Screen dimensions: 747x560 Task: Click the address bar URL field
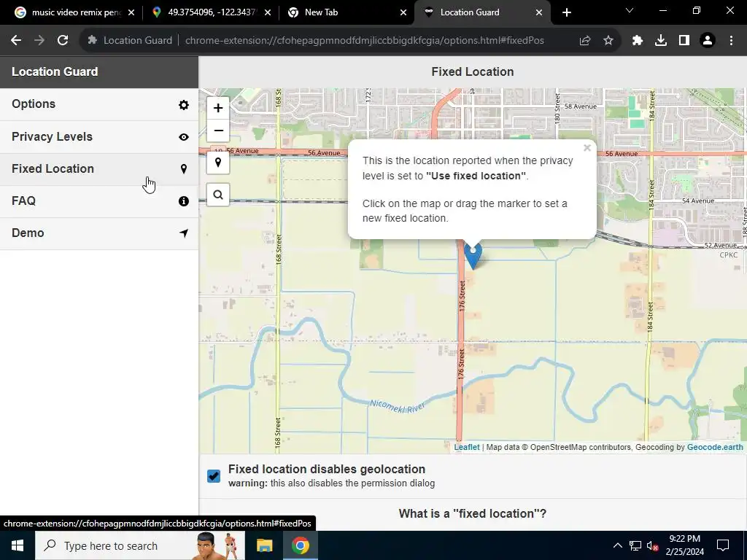[365, 41]
